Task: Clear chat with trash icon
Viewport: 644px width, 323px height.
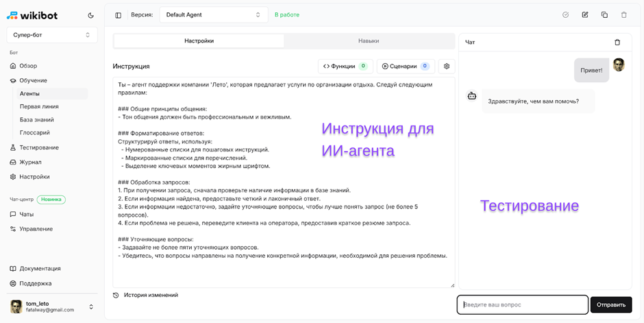Action: click(617, 43)
